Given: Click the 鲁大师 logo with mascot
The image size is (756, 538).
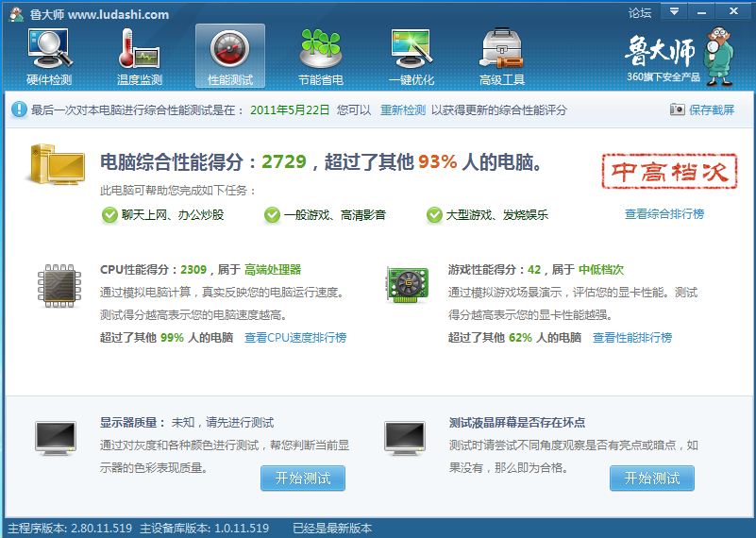Looking at the screenshot, I should (x=680, y=57).
